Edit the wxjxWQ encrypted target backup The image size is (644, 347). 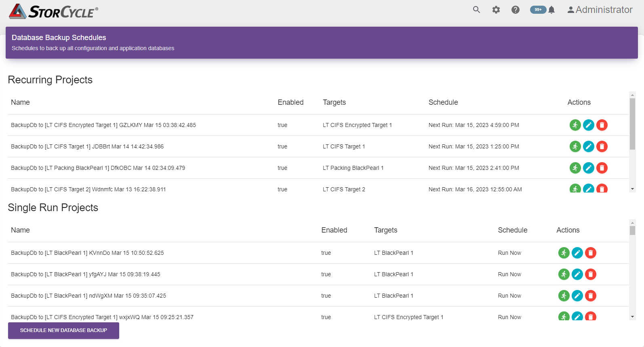coord(577,316)
